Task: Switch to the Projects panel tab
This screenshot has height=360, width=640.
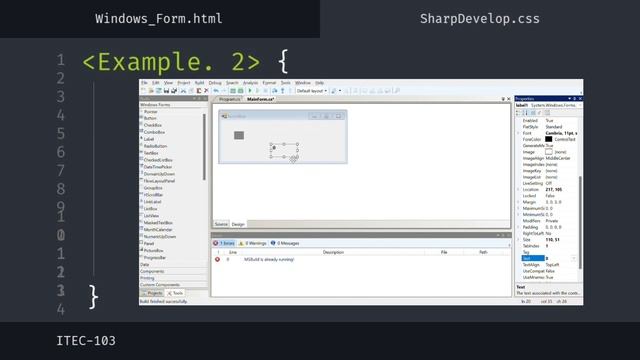Action: [152, 293]
